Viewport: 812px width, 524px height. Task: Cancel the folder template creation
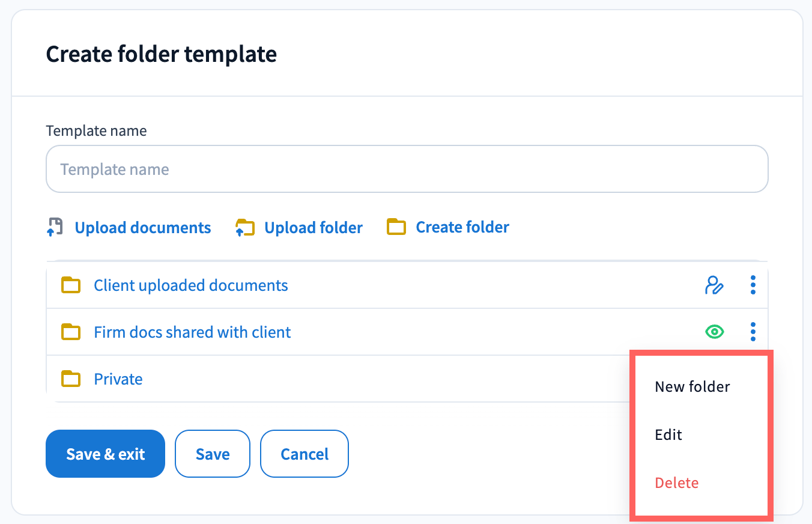pos(304,454)
